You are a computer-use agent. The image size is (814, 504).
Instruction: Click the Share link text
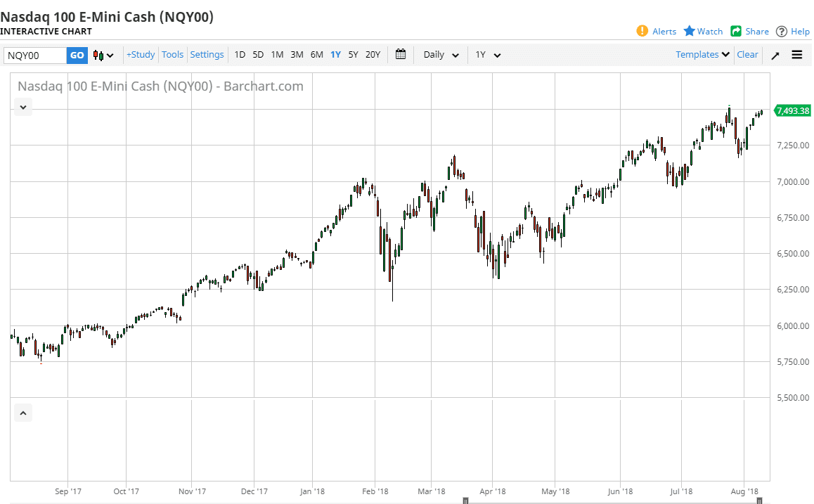coord(757,32)
